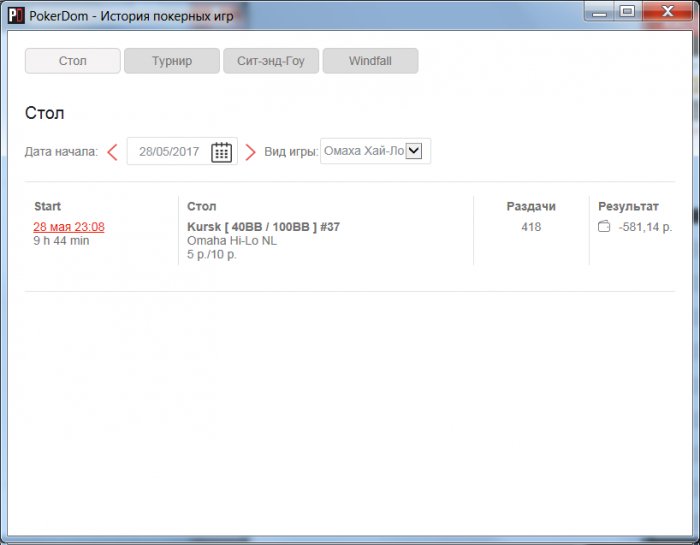
Task: Switch to the Windfall tab
Action: [371, 61]
